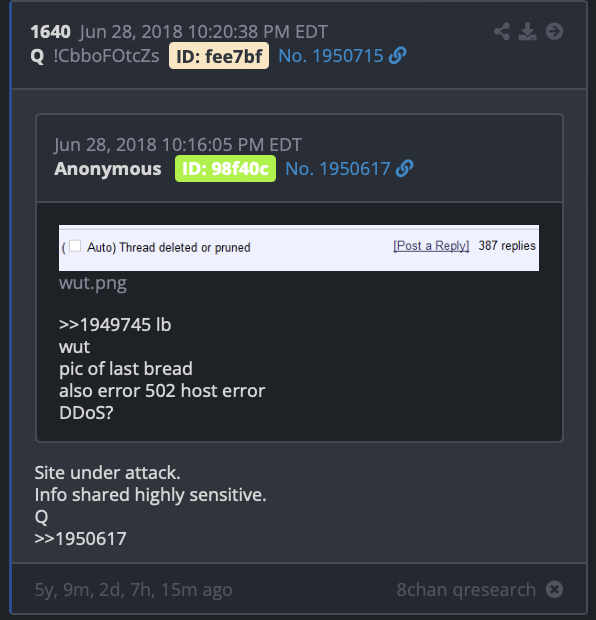Click the 8chan qresearch source label
Viewport: 596px width, 620px height.
click(x=466, y=590)
